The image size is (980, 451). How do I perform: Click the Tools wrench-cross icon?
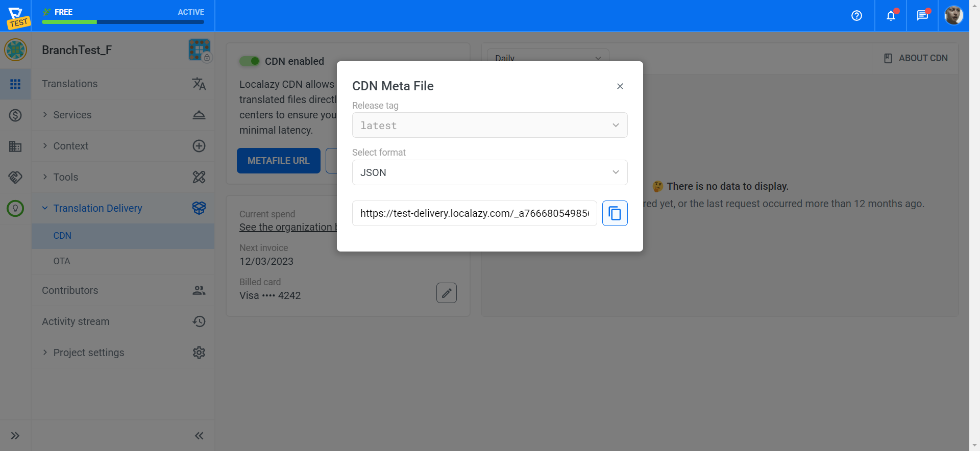199,177
